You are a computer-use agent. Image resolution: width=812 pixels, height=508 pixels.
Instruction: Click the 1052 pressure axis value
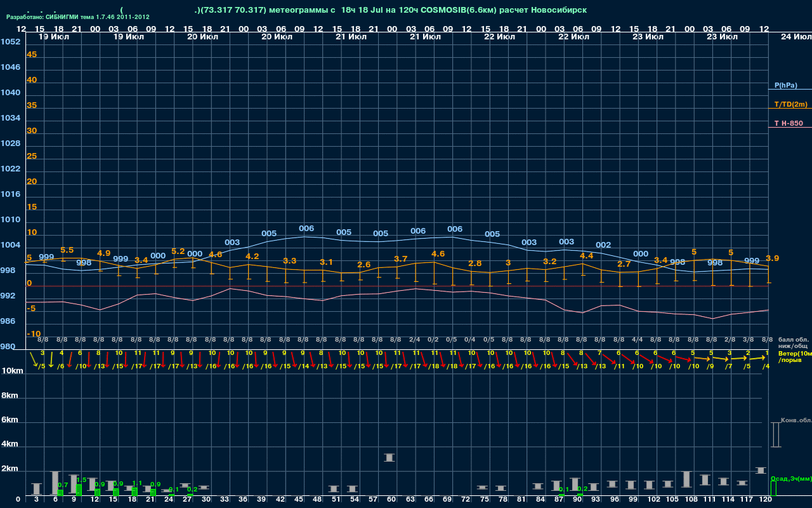tap(10, 42)
